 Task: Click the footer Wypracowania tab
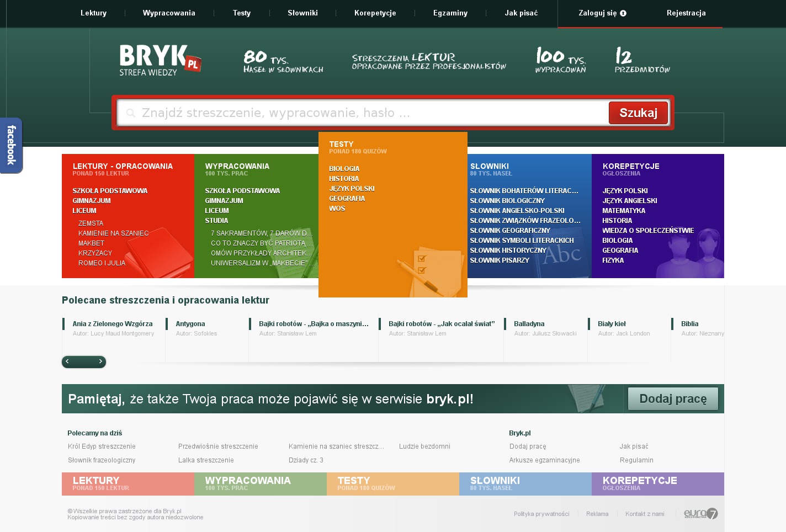click(261, 484)
